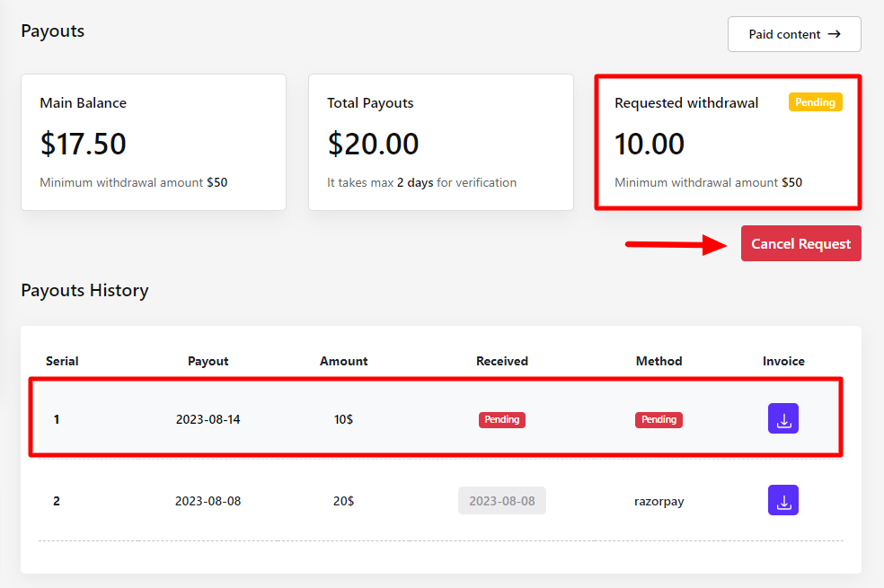The height and width of the screenshot is (588, 884).
Task: Click the 10$ amount in row 1
Action: 343,419
